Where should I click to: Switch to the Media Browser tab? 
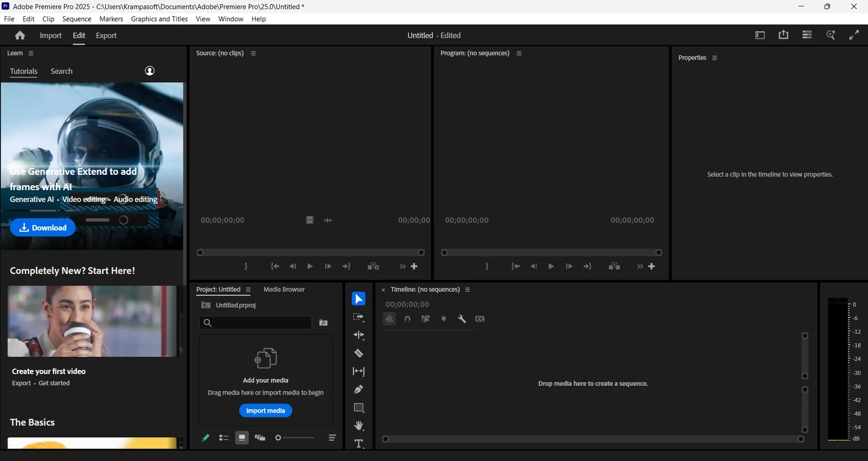coord(284,289)
